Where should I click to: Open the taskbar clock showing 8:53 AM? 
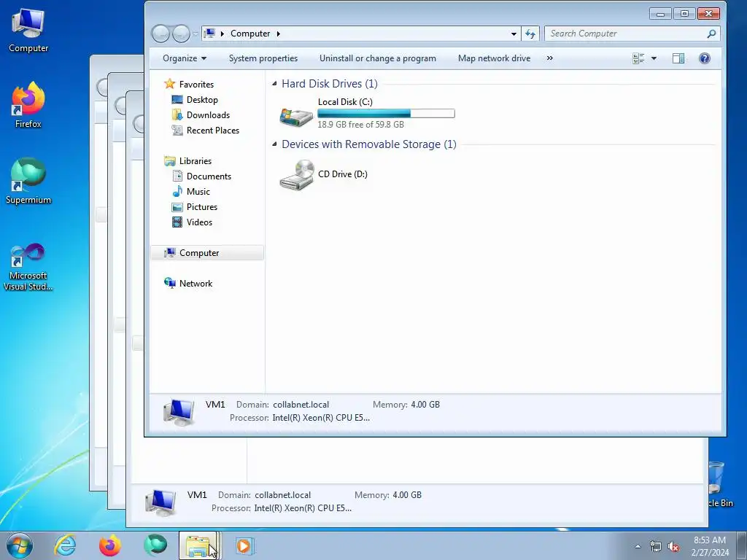[x=710, y=546]
